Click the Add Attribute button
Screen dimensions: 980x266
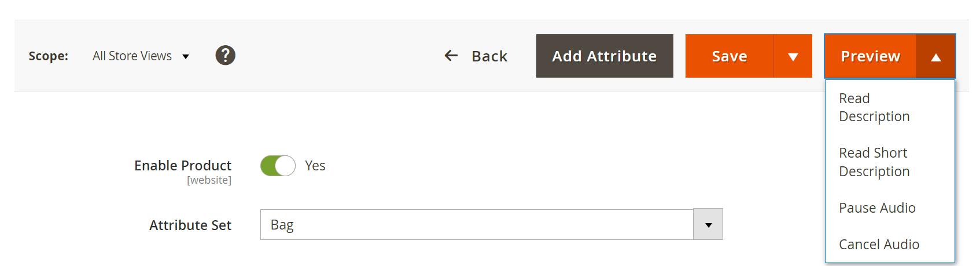click(604, 56)
